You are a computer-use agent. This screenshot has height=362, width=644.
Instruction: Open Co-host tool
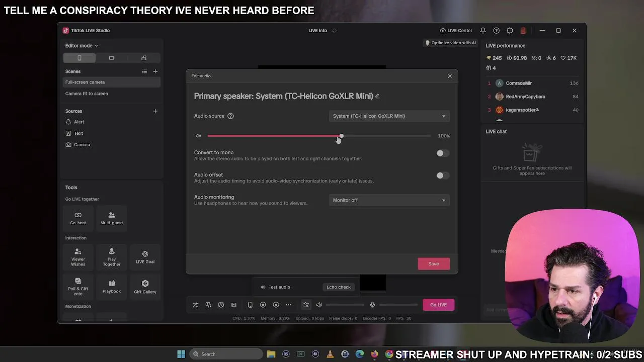click(x=78, y=218)
